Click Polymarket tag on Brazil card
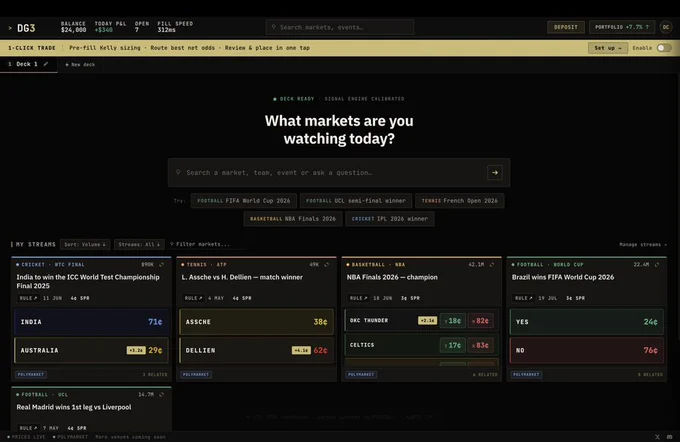Image resolution: width=680 pixels, height=442 pixels. coord(526,374)
